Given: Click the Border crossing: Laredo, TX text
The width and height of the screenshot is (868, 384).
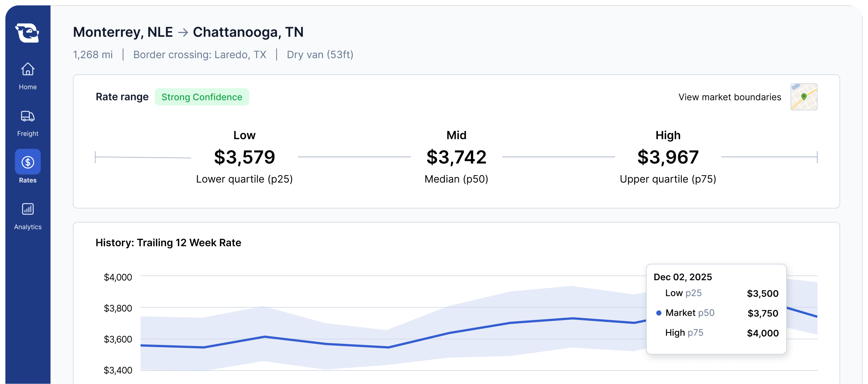Looking at the screenshot, I should 200,55.
